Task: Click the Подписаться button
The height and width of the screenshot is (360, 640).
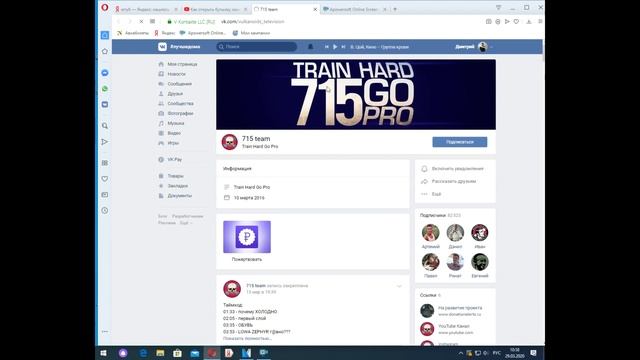Action: coord(460,142)
